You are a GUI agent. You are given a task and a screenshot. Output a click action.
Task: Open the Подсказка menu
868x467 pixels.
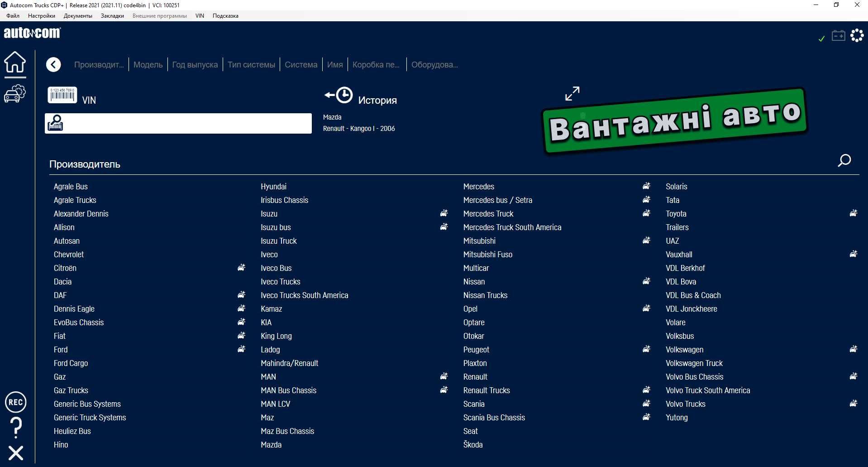click(x=225, y=16)
